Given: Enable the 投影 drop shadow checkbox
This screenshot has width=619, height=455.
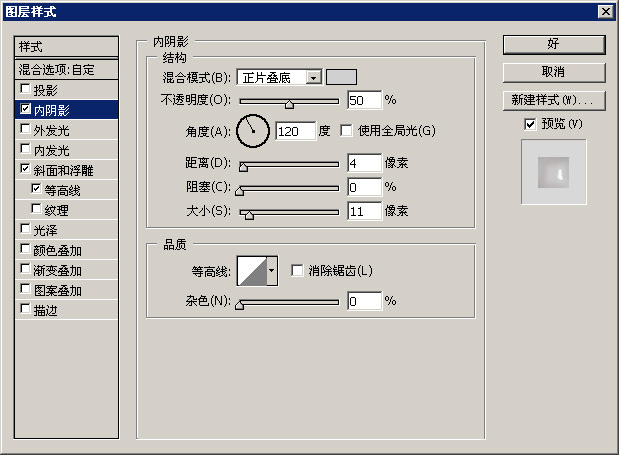Looking at the screenshot, I should click(x=25, y=89).
